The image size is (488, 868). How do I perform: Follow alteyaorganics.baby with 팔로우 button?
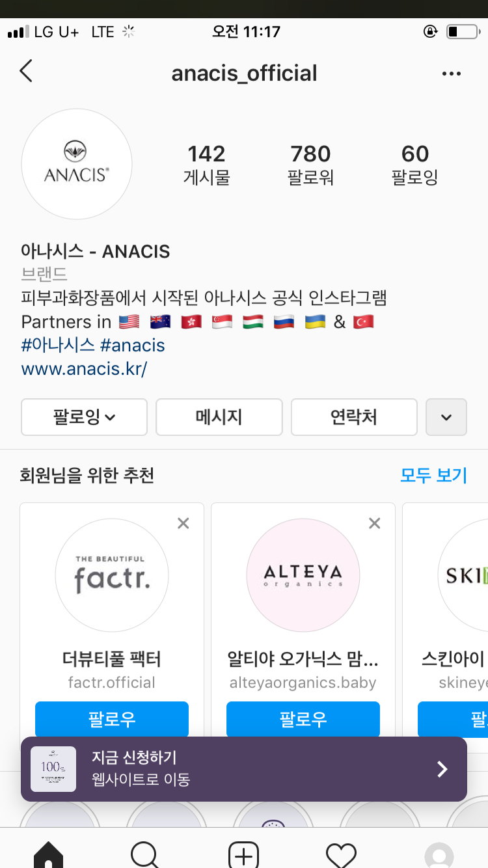pyautogui.click(x=303, y=719)
